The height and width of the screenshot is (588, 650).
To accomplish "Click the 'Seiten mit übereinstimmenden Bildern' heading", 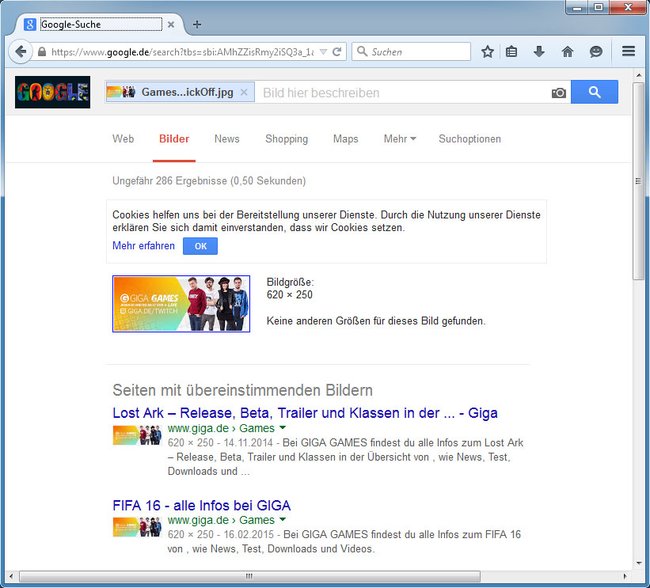I will click(243, 390).
